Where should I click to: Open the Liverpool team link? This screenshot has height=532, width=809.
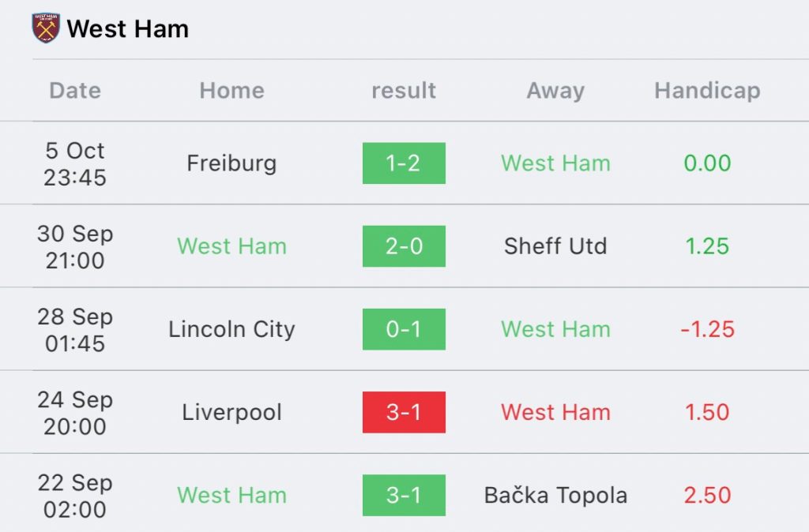click(231, 412)
